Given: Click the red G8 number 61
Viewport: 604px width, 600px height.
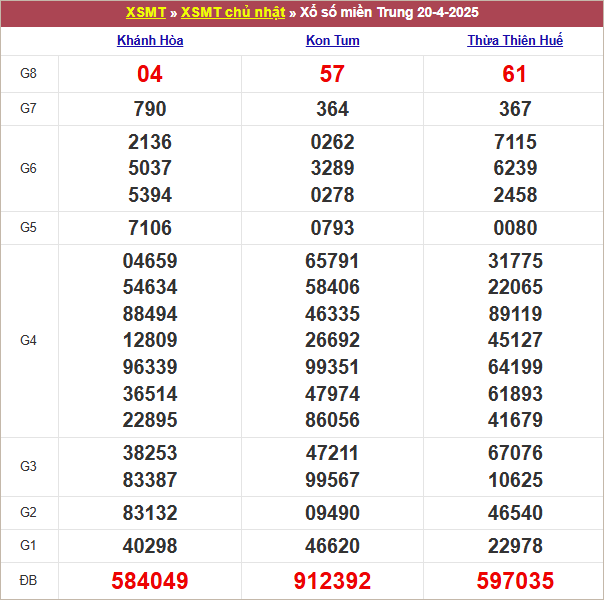Looking at the screenshot, I should point(515,74).
